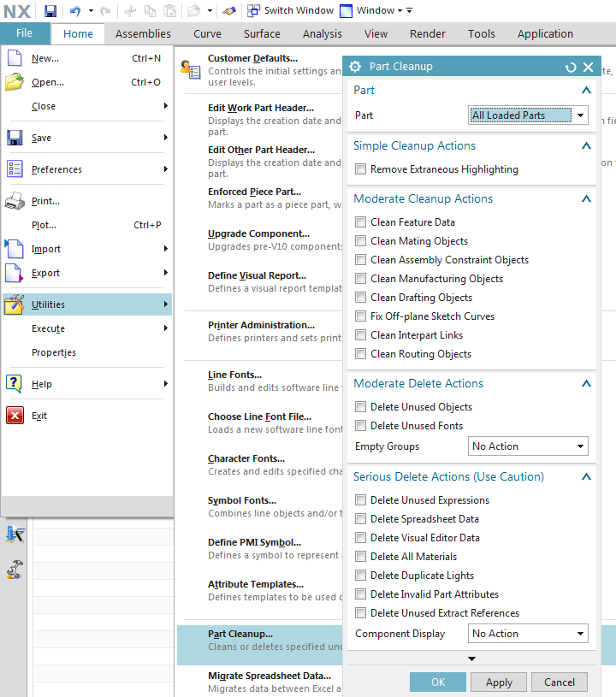Click the touch mode icon beside Switch Window
Image resolution: width=616 pixels, height=697 pixels.
click(229, 10)
